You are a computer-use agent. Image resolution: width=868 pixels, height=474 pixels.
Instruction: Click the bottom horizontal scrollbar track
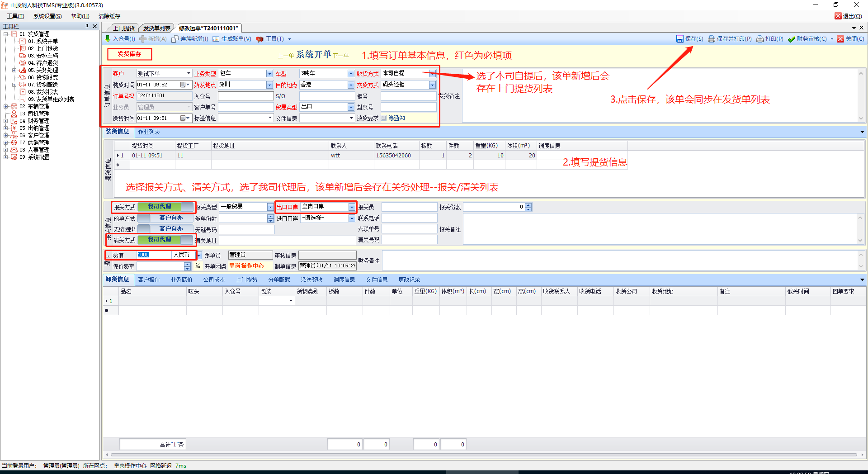[484, 455]
